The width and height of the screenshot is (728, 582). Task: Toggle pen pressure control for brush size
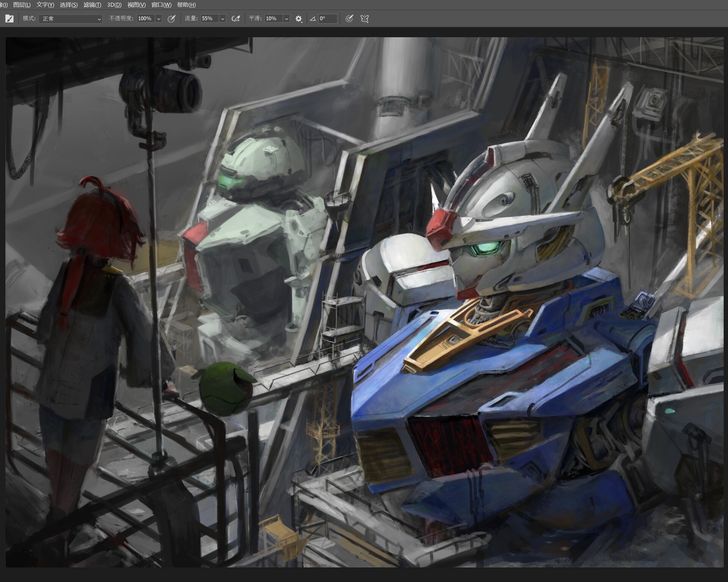(349, 18)
